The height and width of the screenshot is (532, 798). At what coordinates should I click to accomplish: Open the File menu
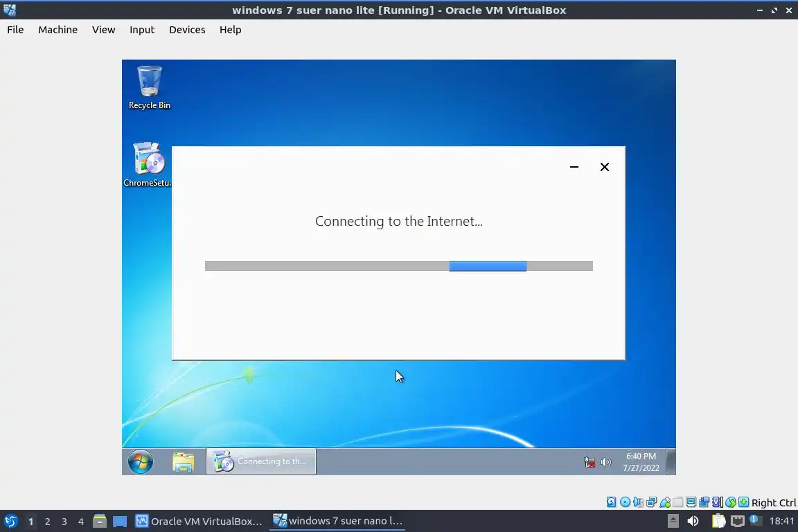click(15, 30)
